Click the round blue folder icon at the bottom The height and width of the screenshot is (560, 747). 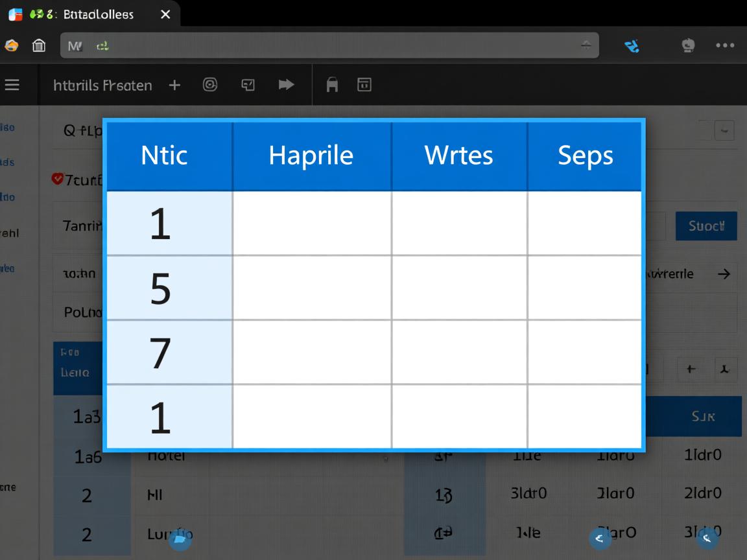click(x=180, y=539)
